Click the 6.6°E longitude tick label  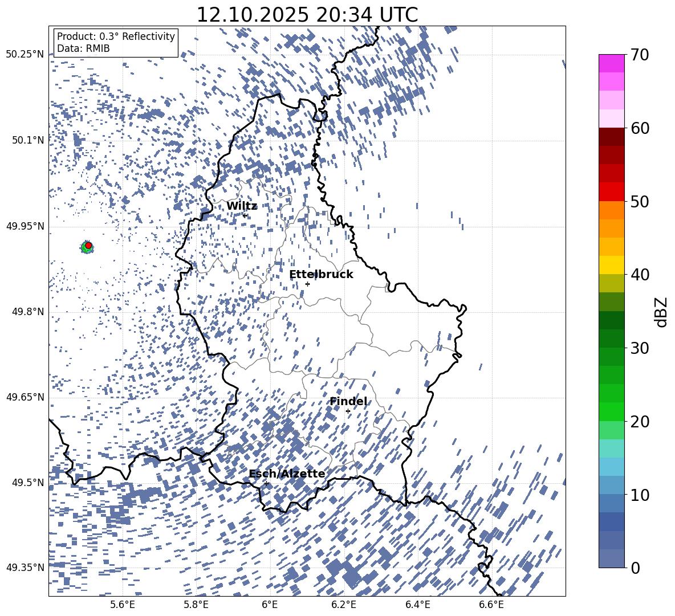[x=491, y=605]
